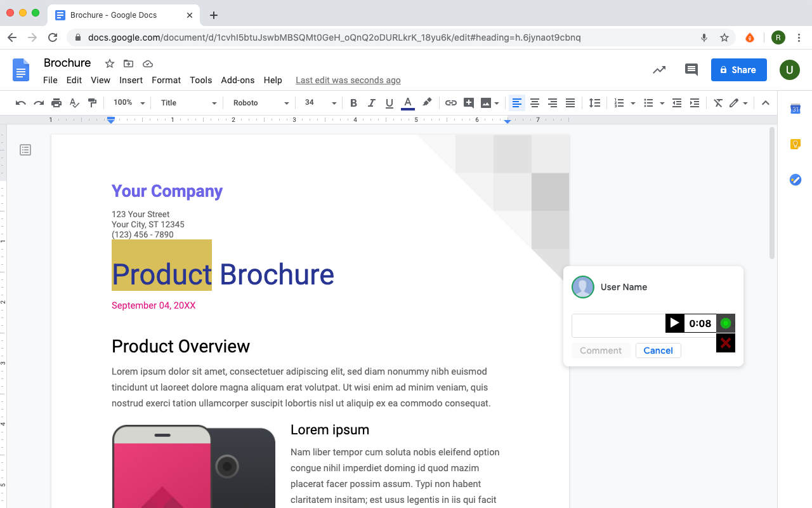812x508 pixels.
Task: Open Docs home via blue logo
Action: pos(22,70)
